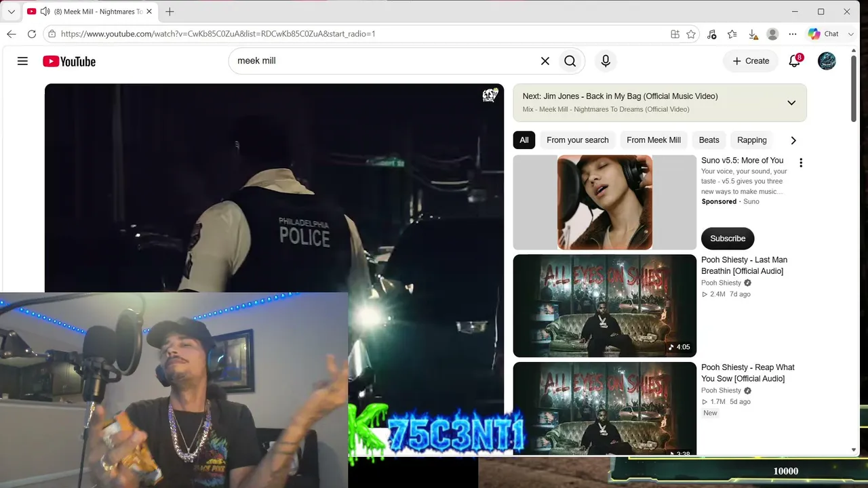The image size is (868, 488).
Task: Open the tab search dropdown
Action: [x=11, y=12]
